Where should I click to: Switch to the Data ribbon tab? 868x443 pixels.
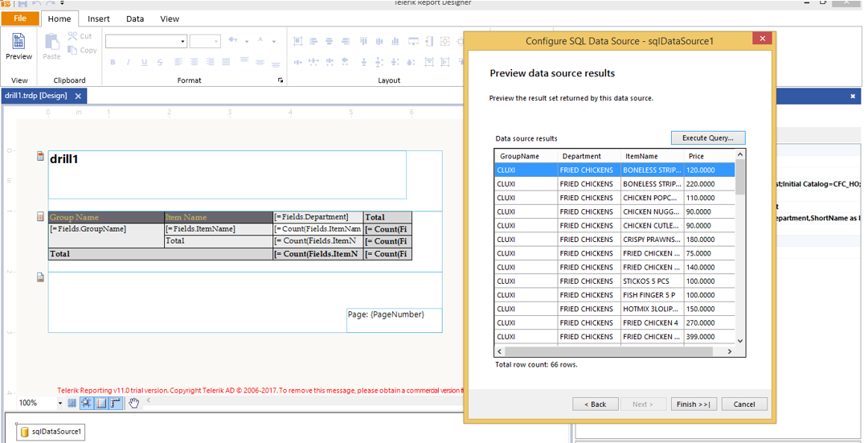click(x=135, y=18)
